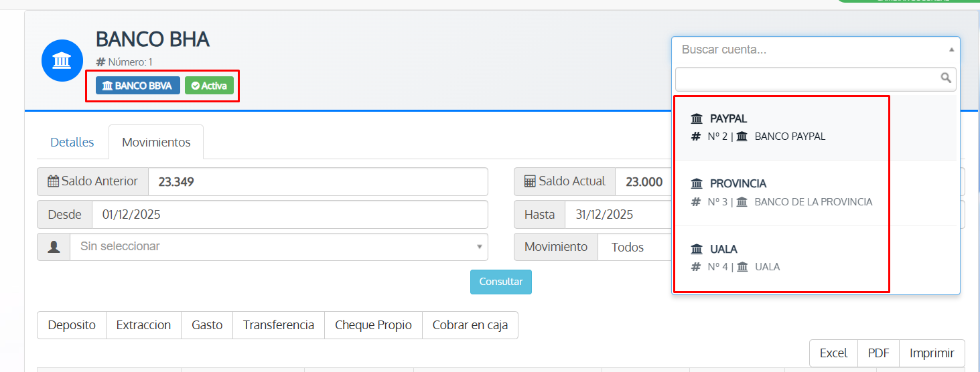This screenshot has height=372, width=980.
Task: Open the Buscar cuenta dropdown
Action: [816, 50]
